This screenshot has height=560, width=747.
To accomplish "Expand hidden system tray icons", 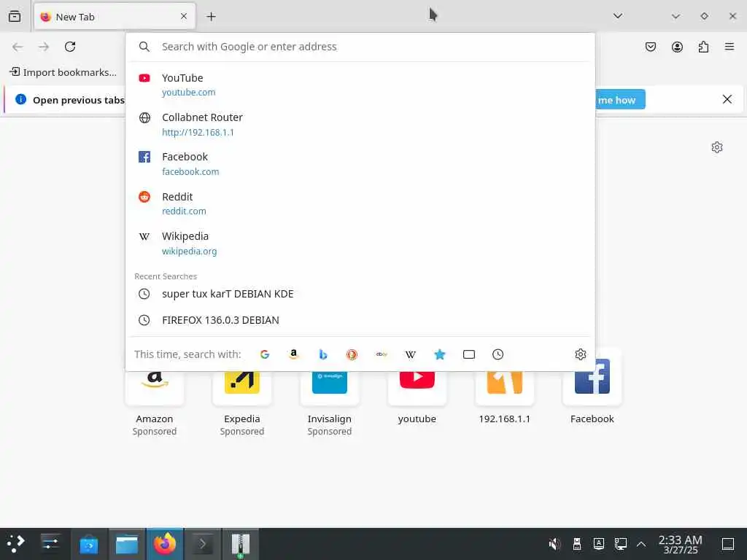I will 641,544.
